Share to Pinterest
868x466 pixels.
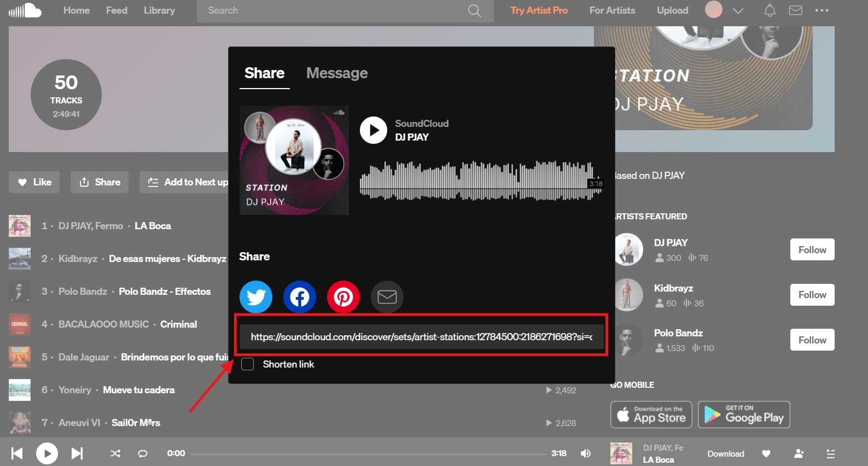[x=343, y=297]
